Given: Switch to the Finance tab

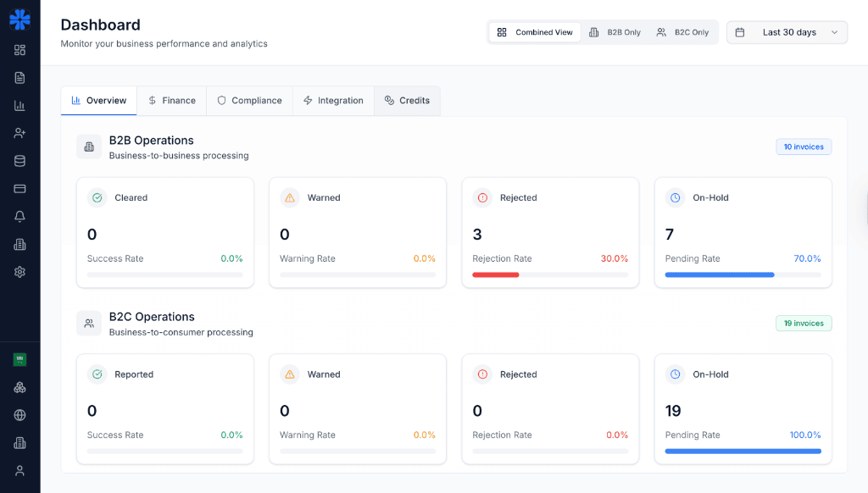Looking at the screenshot, I should [172, 100].
